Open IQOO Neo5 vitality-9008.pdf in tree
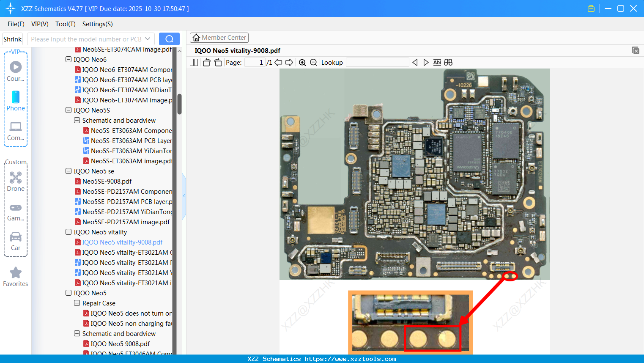The image size is (644, 363). click(119, 242)
